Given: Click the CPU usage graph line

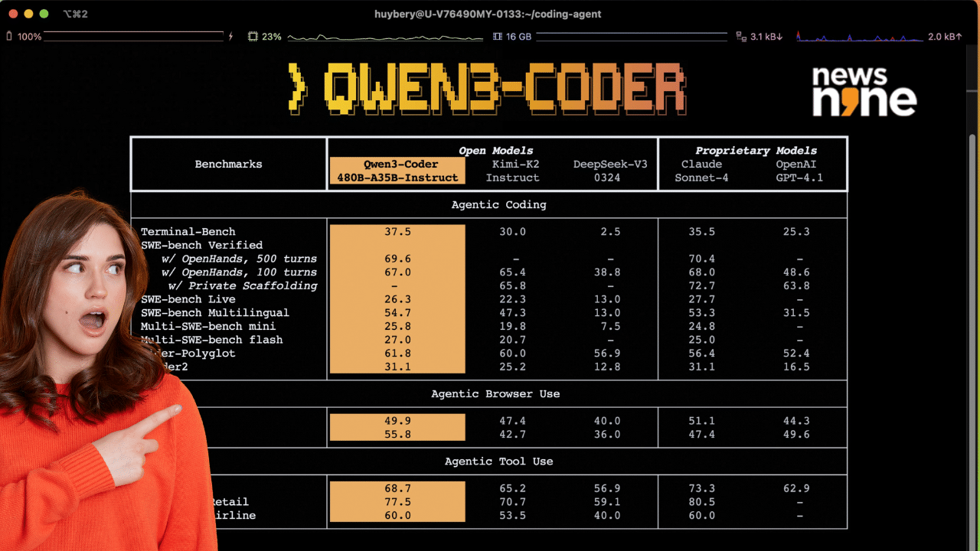Looking at the screenshot, I should pos(387,37).
